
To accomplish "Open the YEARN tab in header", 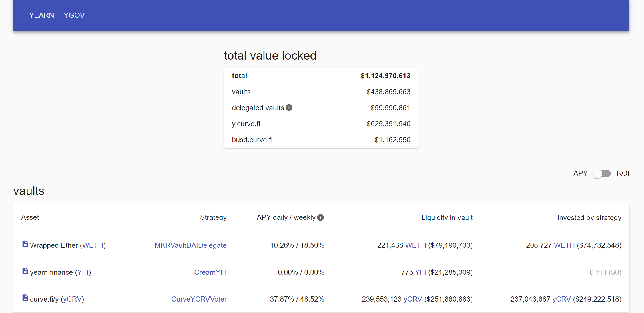I will (41, 15).
